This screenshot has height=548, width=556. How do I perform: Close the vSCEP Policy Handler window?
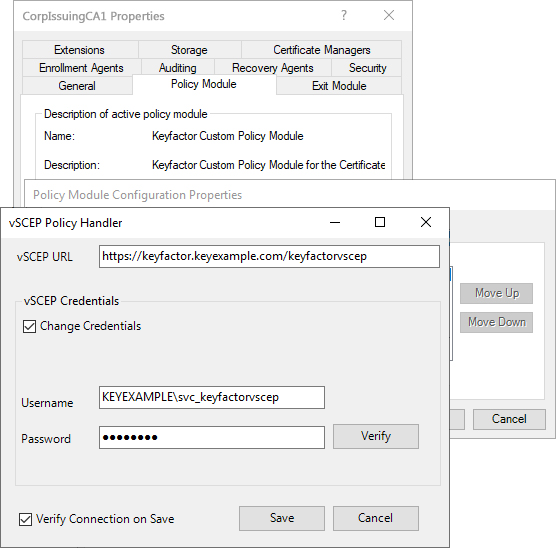pos(426,222)
